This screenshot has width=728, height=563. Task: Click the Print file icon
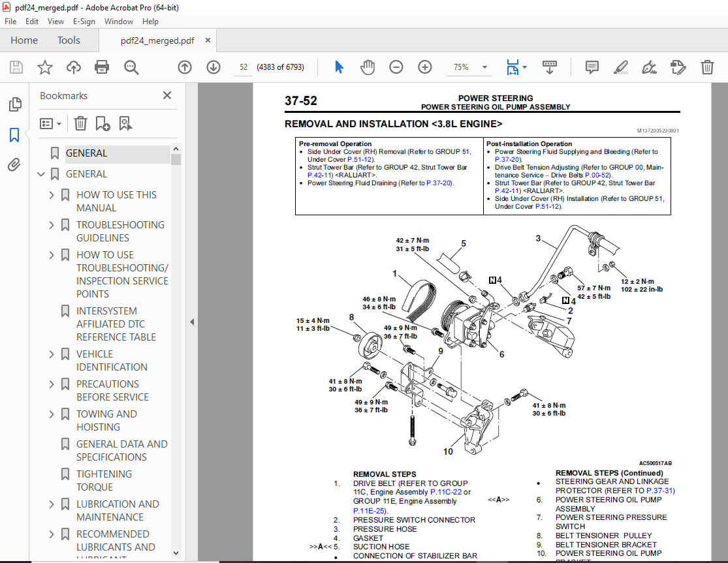tap(102, 67)
